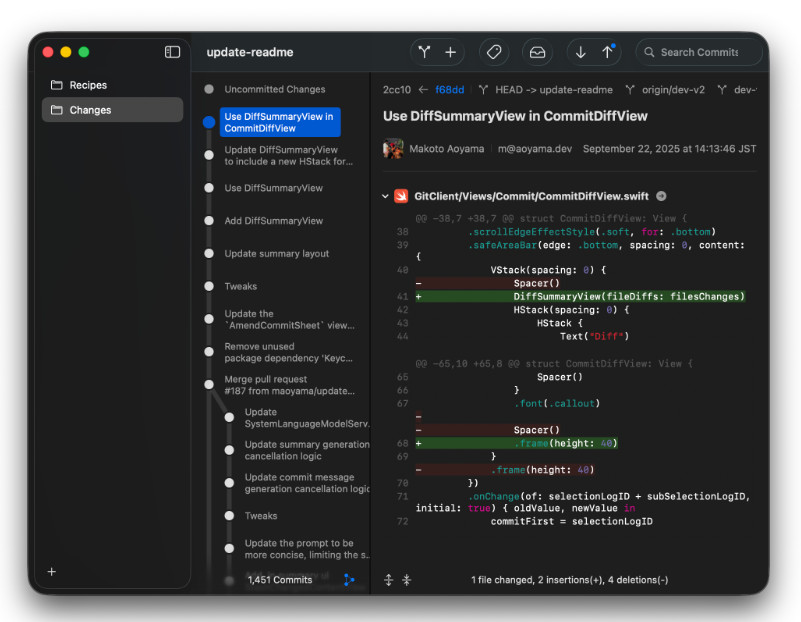
Task: Open the tag icon button
Action: [494, 52]
